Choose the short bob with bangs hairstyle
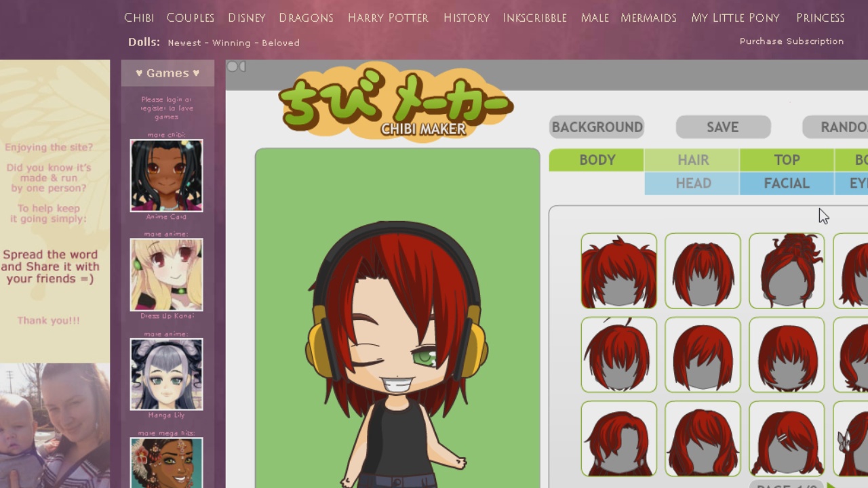This screenshot has height=488, width=868. pos(703,270)
